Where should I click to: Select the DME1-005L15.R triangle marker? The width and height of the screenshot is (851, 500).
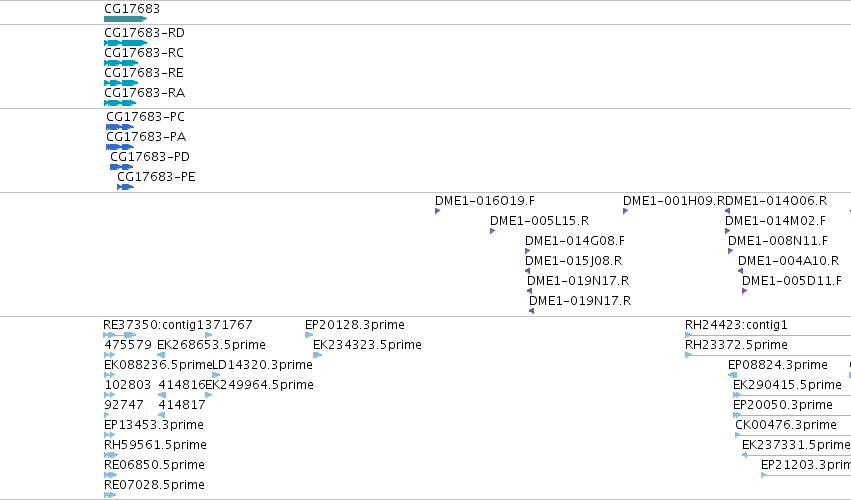pos(492,231)
